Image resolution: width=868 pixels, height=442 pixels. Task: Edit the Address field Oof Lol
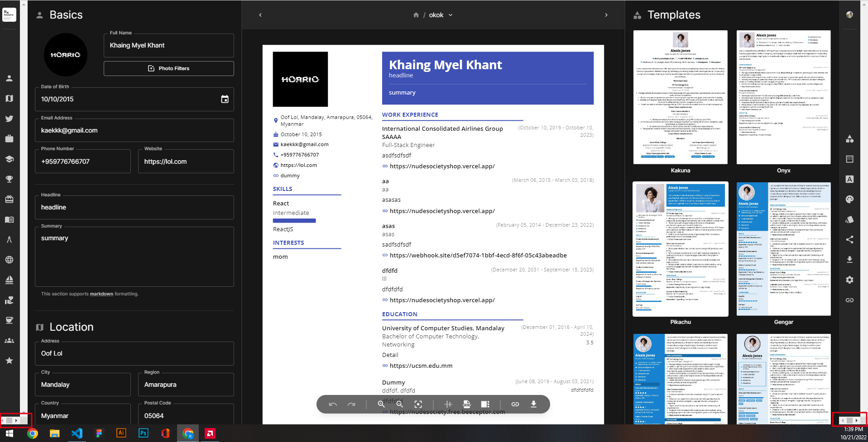[134, 353]
